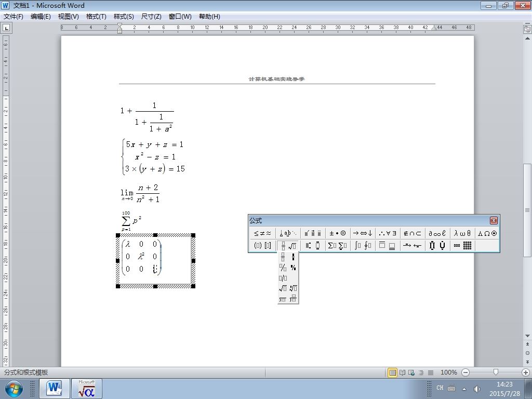The height and width of the screenshot is (399, 532).
Task: Click the zoom slider handle
Action: 496,373
